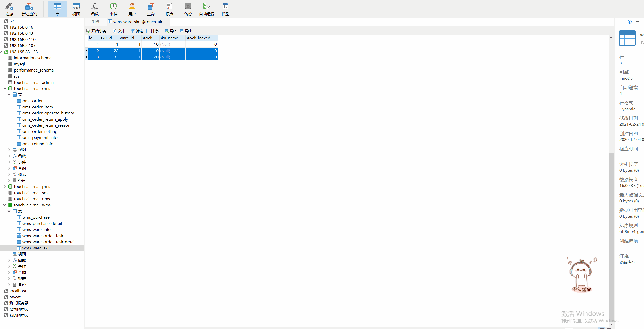Click the info icon in right panel

(x=630, y=22)
